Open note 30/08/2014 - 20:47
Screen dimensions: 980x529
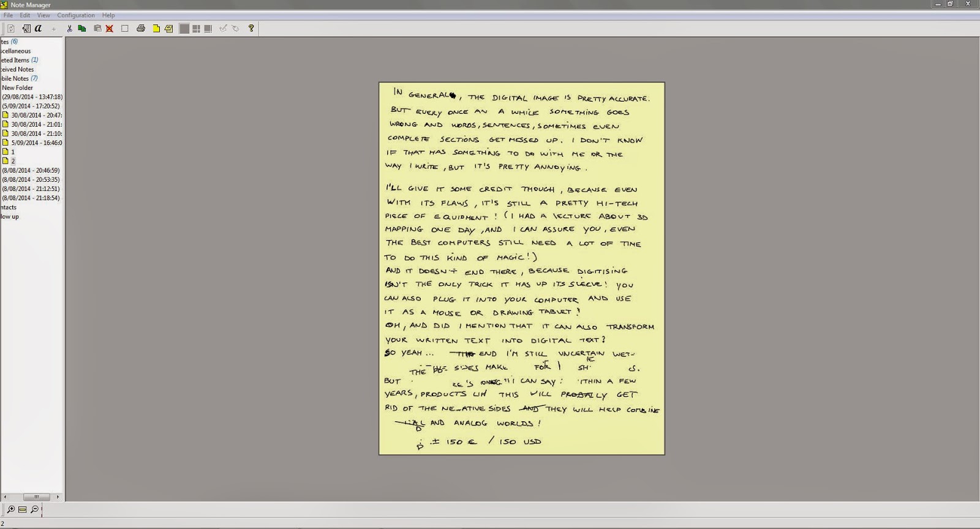tap(37, 115)
